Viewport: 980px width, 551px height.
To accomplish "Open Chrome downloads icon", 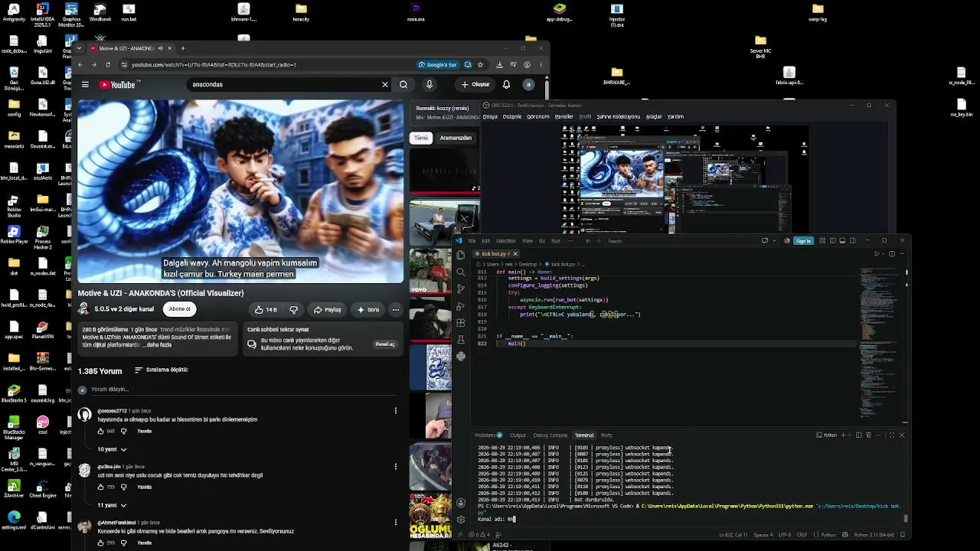I will [x=499, y=64].
